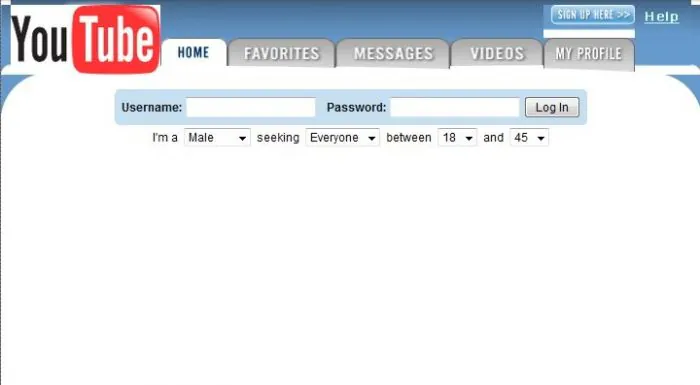Image resolution: width=700 pixels, height=385 pixels.
Task: Click the Password: label
Action: pos(356,107)
